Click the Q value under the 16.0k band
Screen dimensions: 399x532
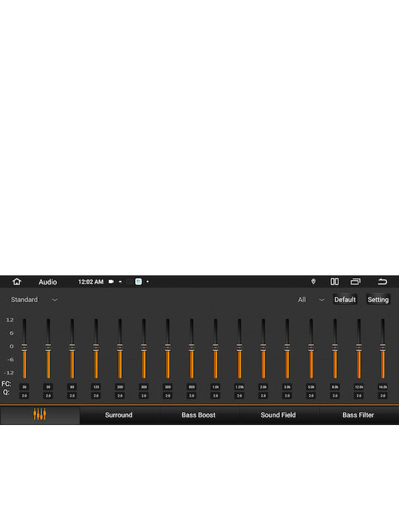[x=383, y=395]
